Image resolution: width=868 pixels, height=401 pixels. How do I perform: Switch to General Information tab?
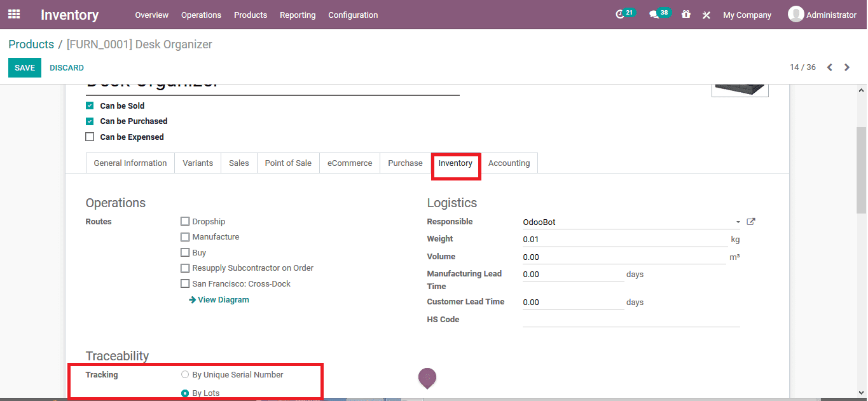[130, 163]
